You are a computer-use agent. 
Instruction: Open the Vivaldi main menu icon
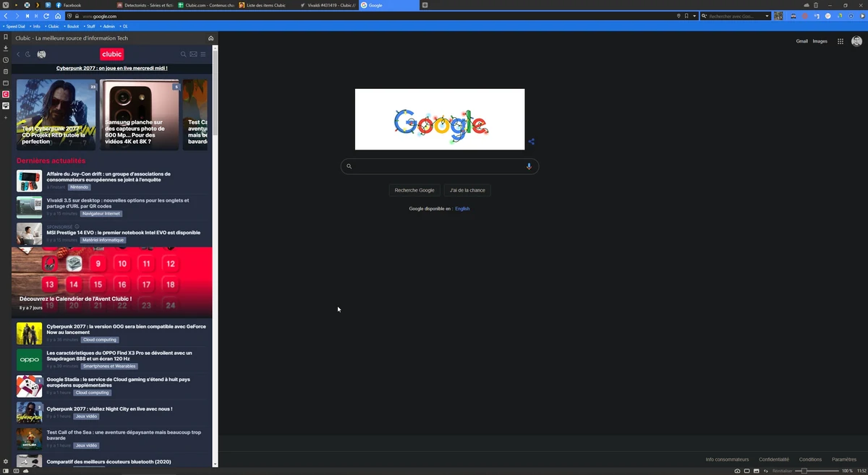pyautogui.click(x=6, y=5)
